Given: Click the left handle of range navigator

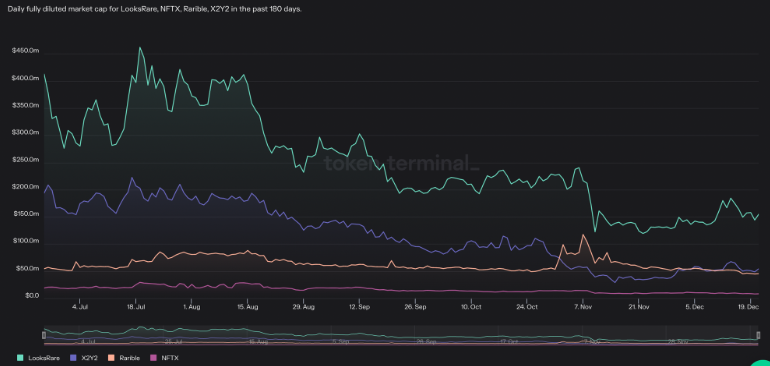Looking at the screenshot, I should (44, 335).
